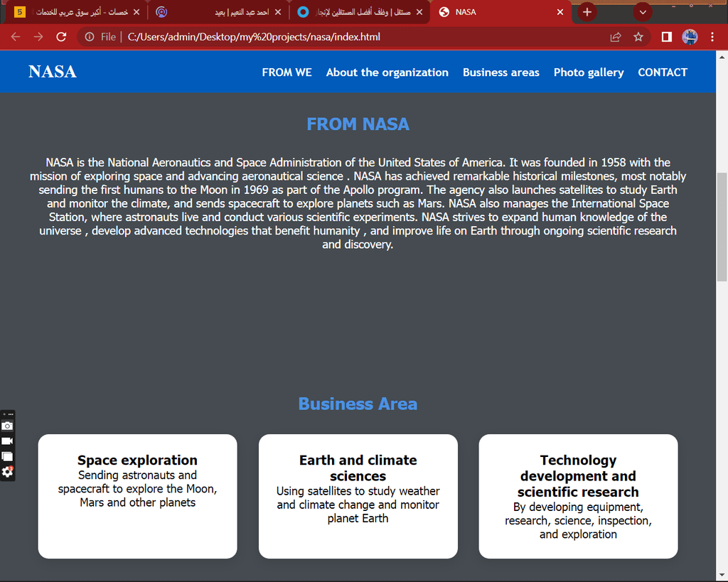
Task: Click 'By developing equipment' card text
Action: [579, 520]
